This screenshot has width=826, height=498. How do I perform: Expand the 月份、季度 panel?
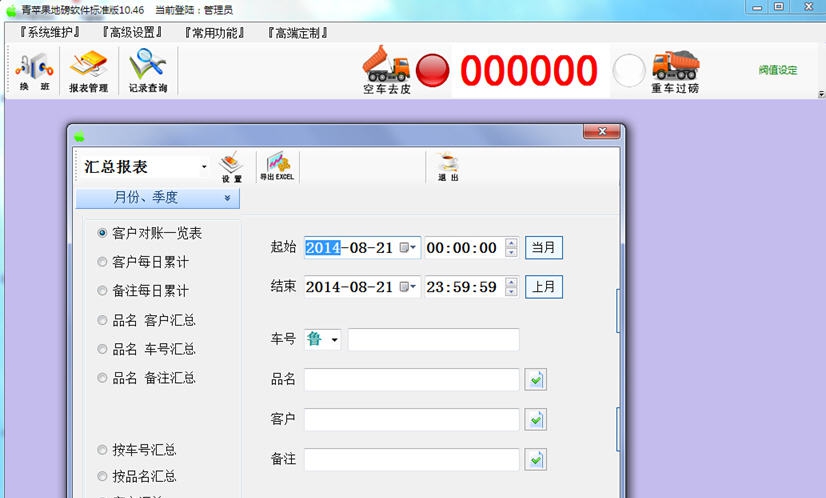[x=158, y=198]
